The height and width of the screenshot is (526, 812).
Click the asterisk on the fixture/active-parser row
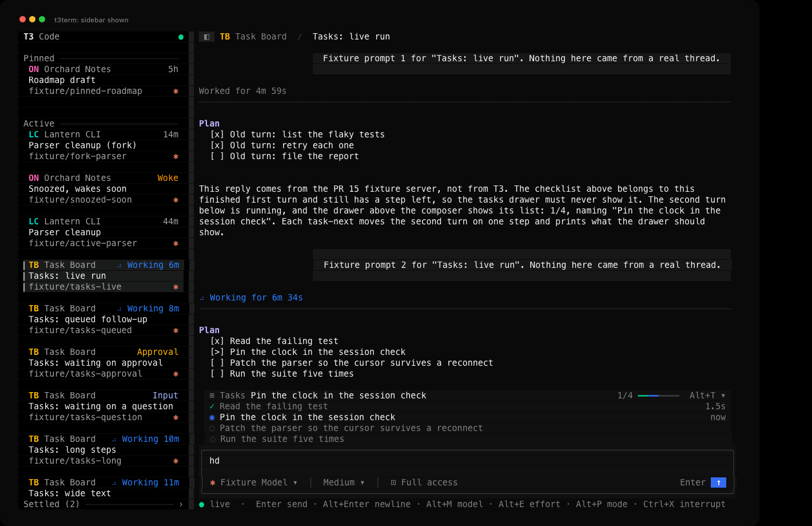pos(176,243)
